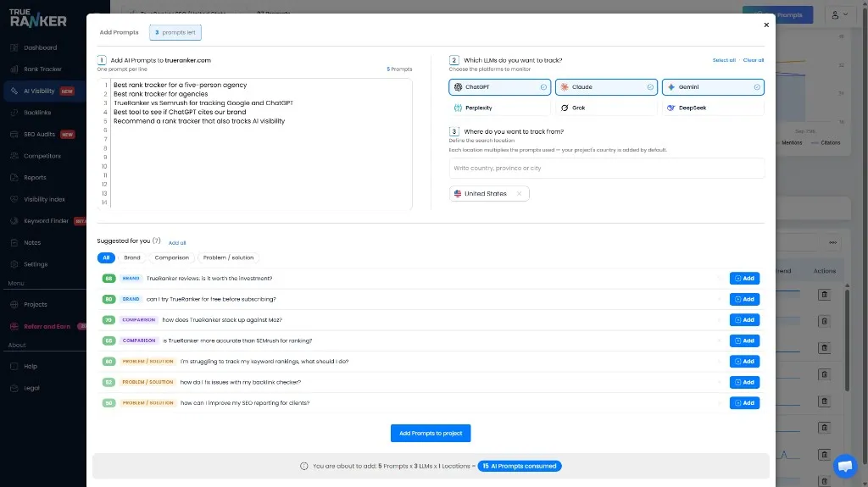Viewport: 868px width, 487px height.
Task: Click the green 88 score badge
Action: (108, 279)
